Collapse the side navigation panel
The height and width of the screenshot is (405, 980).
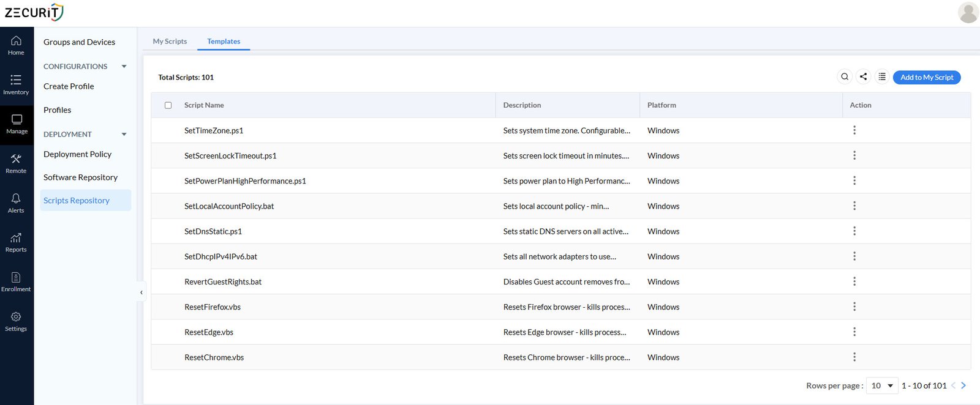pos(141,292)
